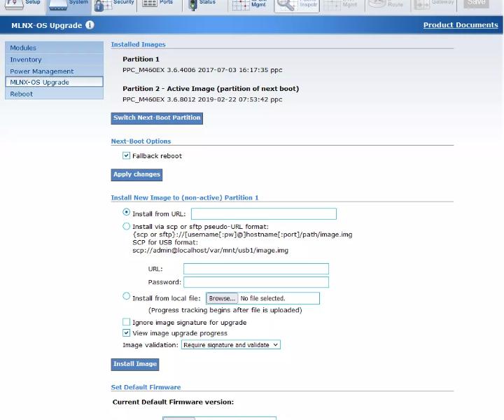Click the Install Image button
The height and width of the screenshot is (420, 504).
pyautogui.click(x=135, y=365)
